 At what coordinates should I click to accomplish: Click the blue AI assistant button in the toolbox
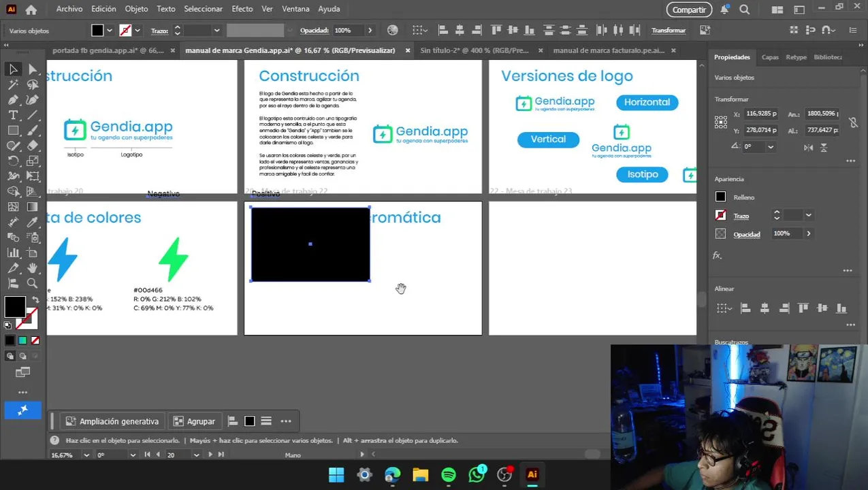(22, 410)
